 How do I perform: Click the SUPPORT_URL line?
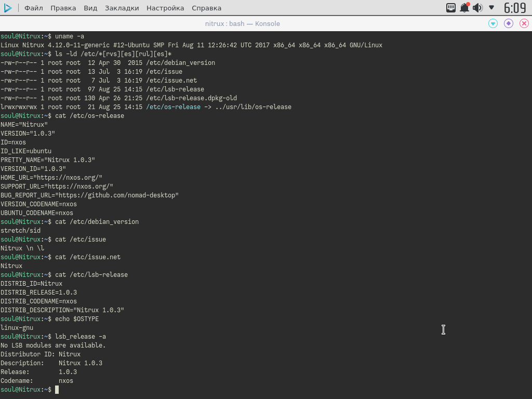(x=57, y=187)
